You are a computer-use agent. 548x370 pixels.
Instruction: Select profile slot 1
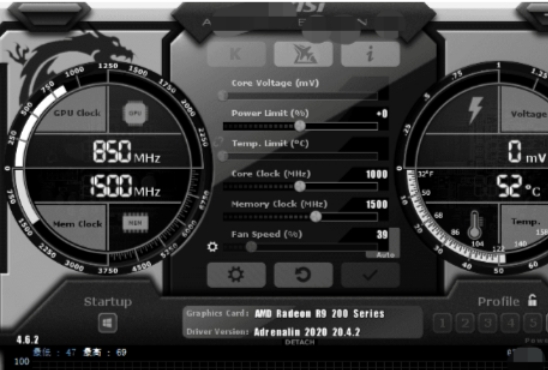(442, 323)
